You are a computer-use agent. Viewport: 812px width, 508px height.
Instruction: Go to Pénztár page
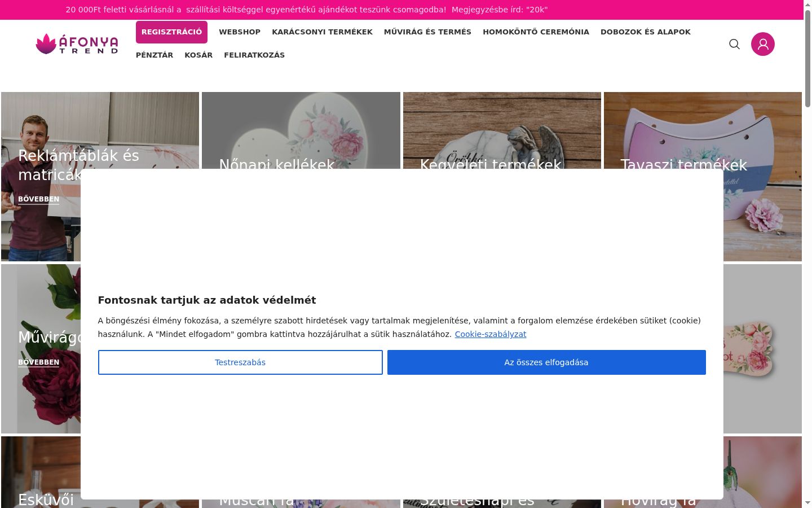tap(155, 55)
